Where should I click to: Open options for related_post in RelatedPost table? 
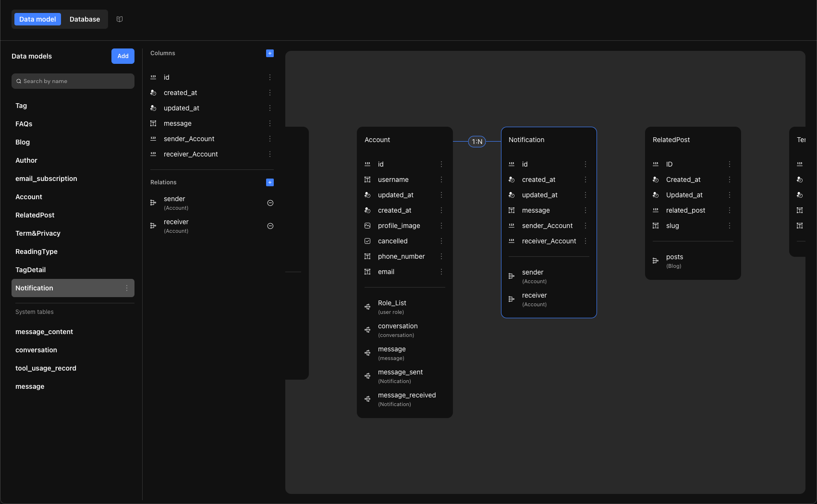[x=730, y=210]
